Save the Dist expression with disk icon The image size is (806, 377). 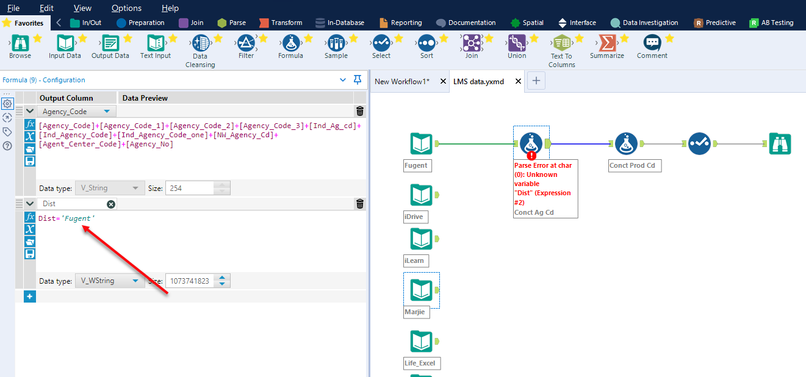(x=30, y=253)
